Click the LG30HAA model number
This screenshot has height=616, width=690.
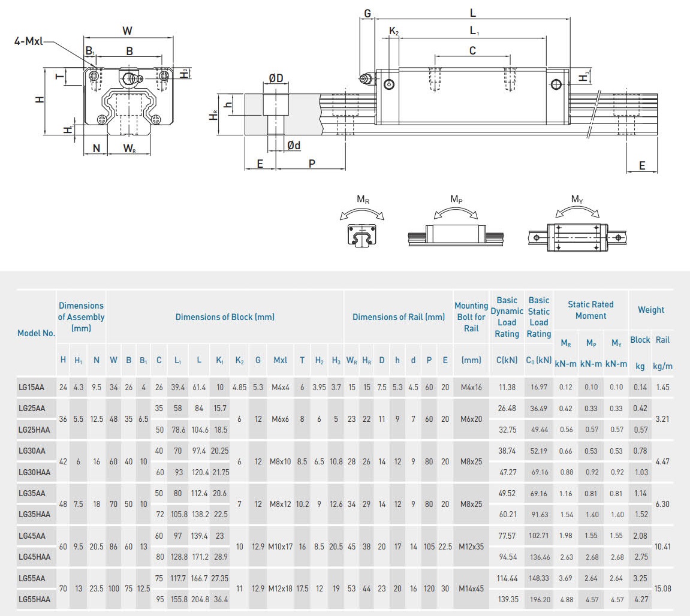pyautogui.click(x=34, y=472)
